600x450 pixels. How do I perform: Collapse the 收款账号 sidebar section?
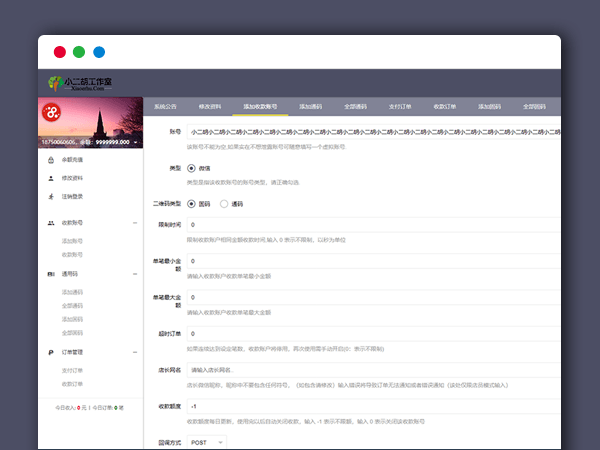(135, 223)
